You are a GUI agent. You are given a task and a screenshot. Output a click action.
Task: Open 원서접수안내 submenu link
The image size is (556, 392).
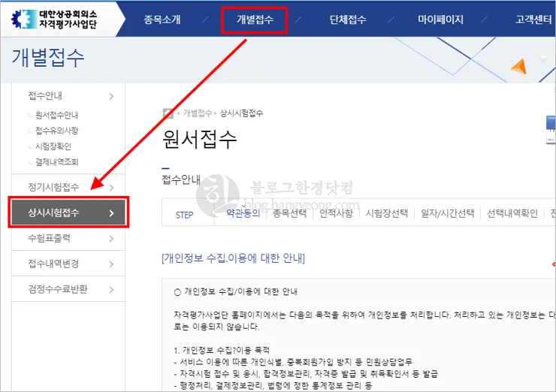[57, 115]
